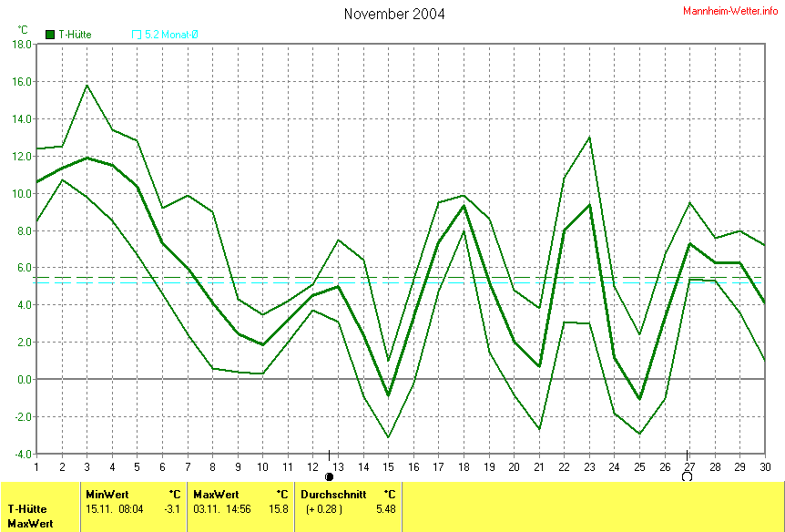Image resolution: width=785 pixels, height=532 pixels.
Task: Select the maximum value 15.8 cell
Action: [280, 509]
